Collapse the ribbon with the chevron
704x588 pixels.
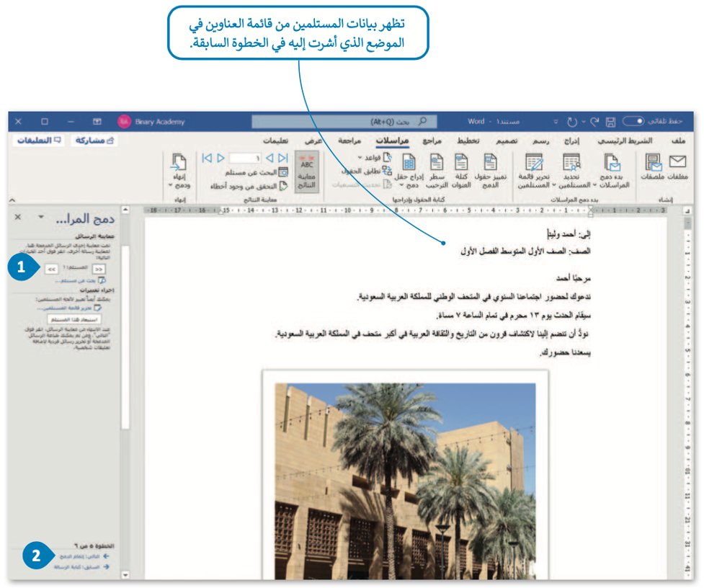12,200
